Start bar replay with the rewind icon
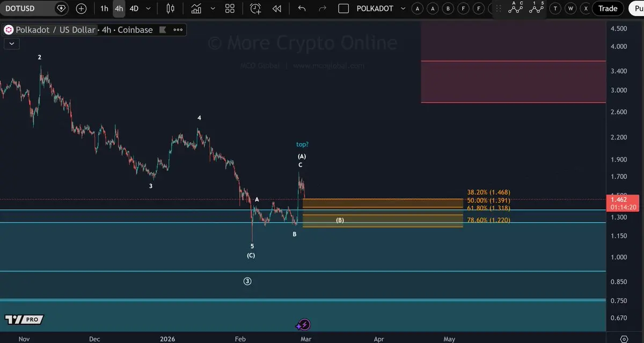 [277, 9]
